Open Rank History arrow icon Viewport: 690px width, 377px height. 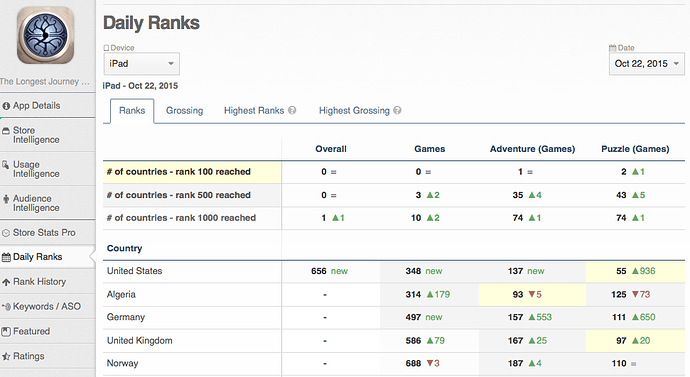6,282
